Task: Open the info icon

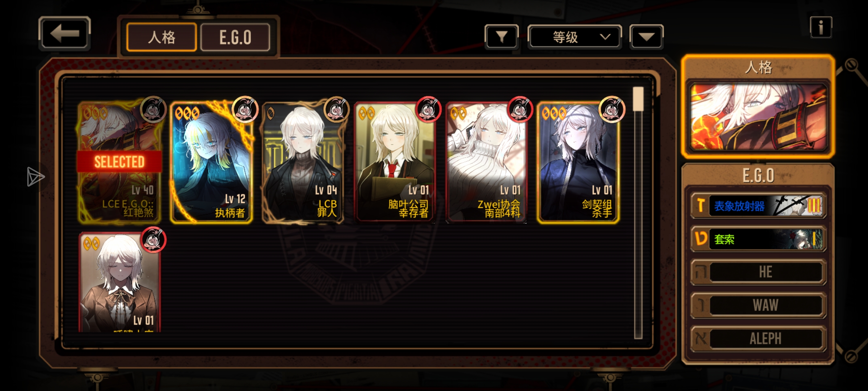Action: (821, 28)
